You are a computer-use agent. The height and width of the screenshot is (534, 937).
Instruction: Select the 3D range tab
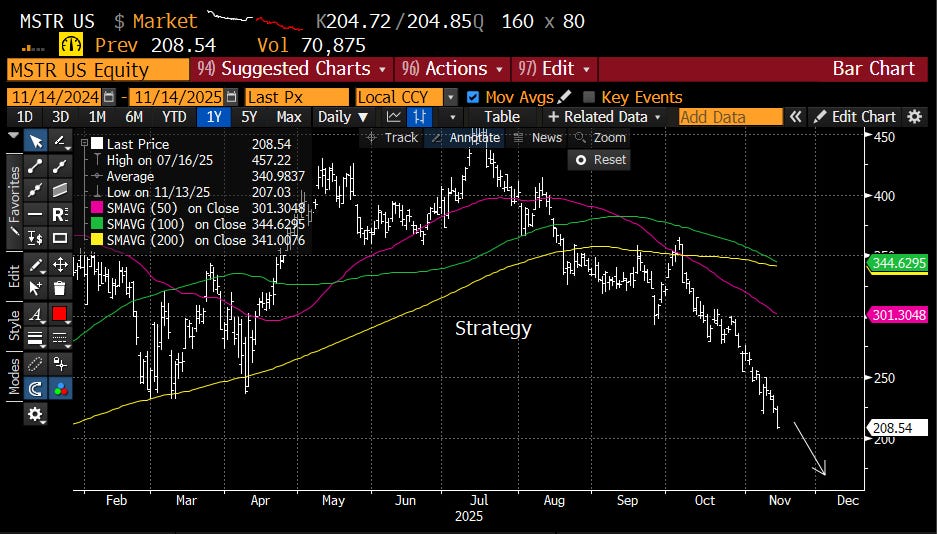(x=60, y=116)
